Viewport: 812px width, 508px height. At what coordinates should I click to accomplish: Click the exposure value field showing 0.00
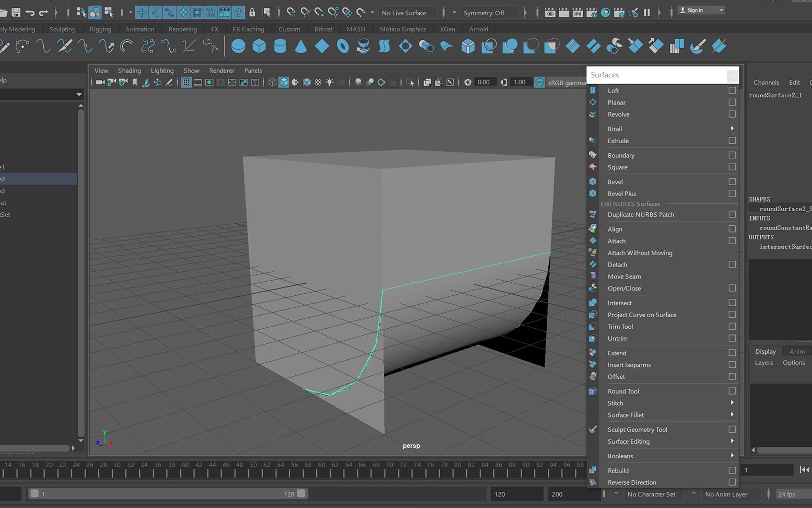click(484, 82)
